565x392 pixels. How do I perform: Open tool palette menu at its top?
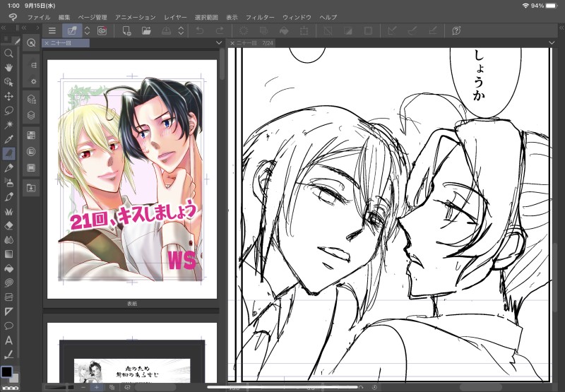pyautogui.click(x=6, y=39)
